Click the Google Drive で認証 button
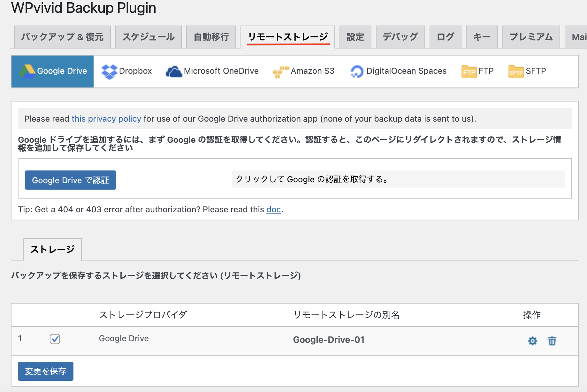The height and width of the screenshot is (392, 587). 71,180
